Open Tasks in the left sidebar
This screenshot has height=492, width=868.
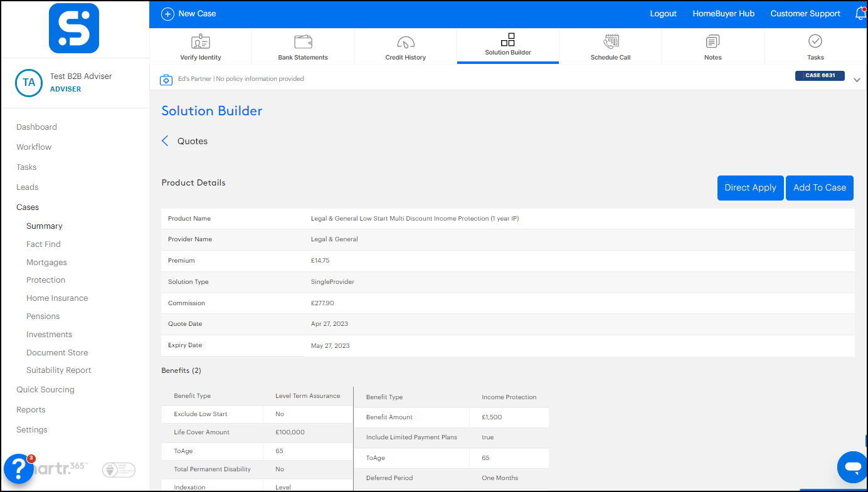tap(26, 167)
